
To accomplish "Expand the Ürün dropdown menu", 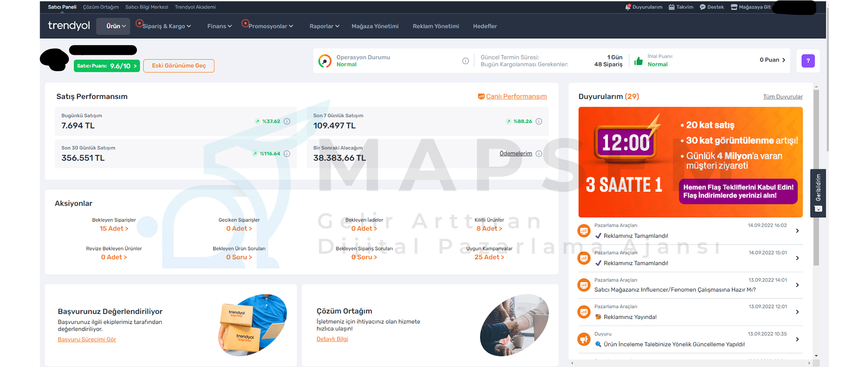I will click(x=113, y=26).
